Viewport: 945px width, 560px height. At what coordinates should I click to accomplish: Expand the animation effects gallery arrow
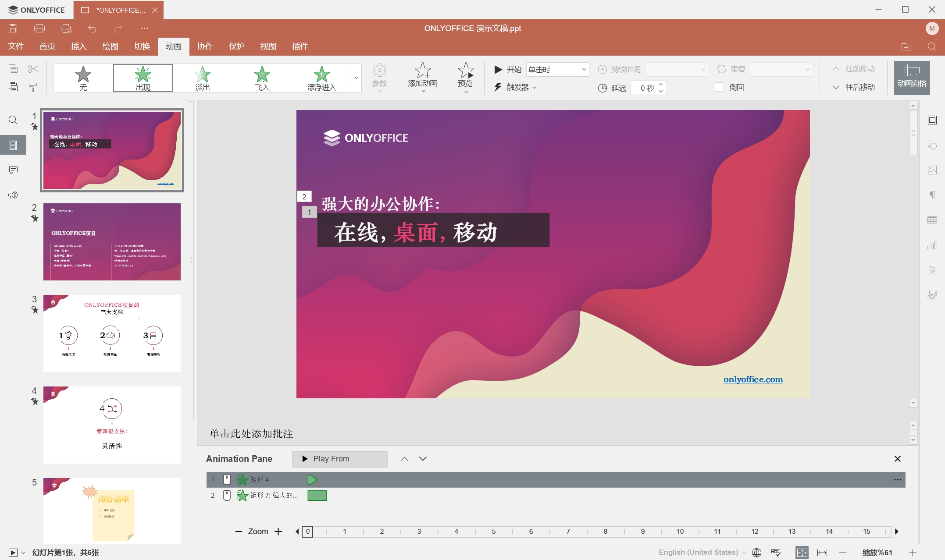(357, 78)
